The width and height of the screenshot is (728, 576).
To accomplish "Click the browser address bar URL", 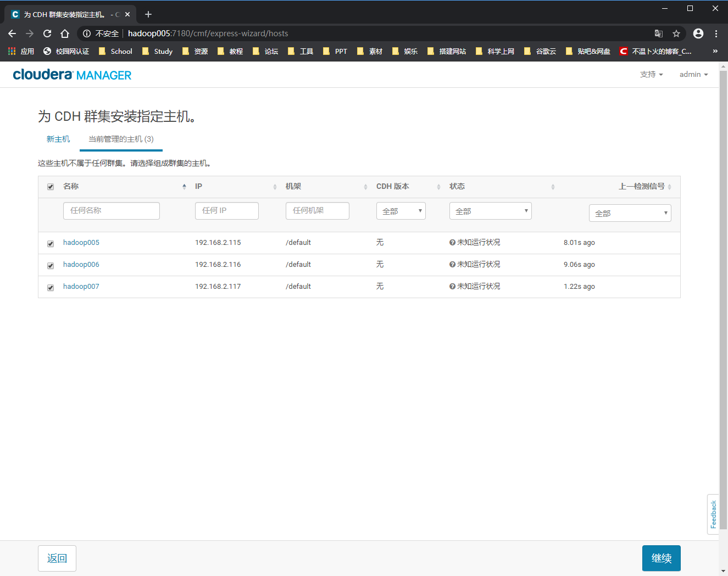I will (x=208, y=33).
